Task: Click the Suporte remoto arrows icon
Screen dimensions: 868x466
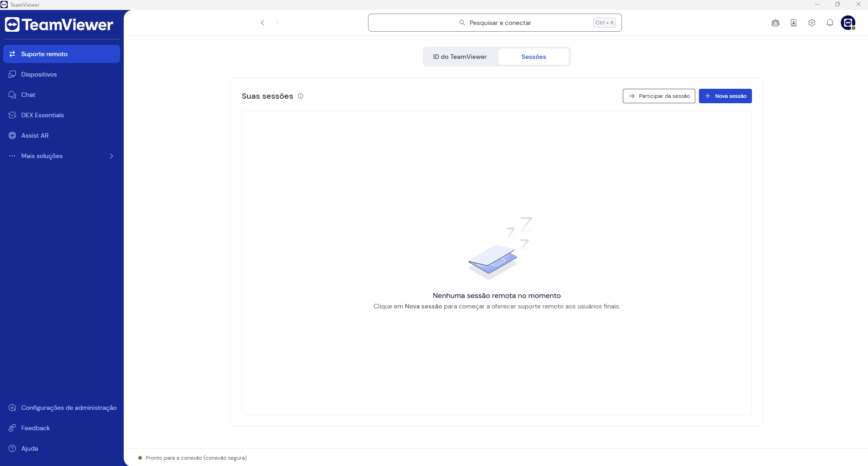Action: (12, 54)
